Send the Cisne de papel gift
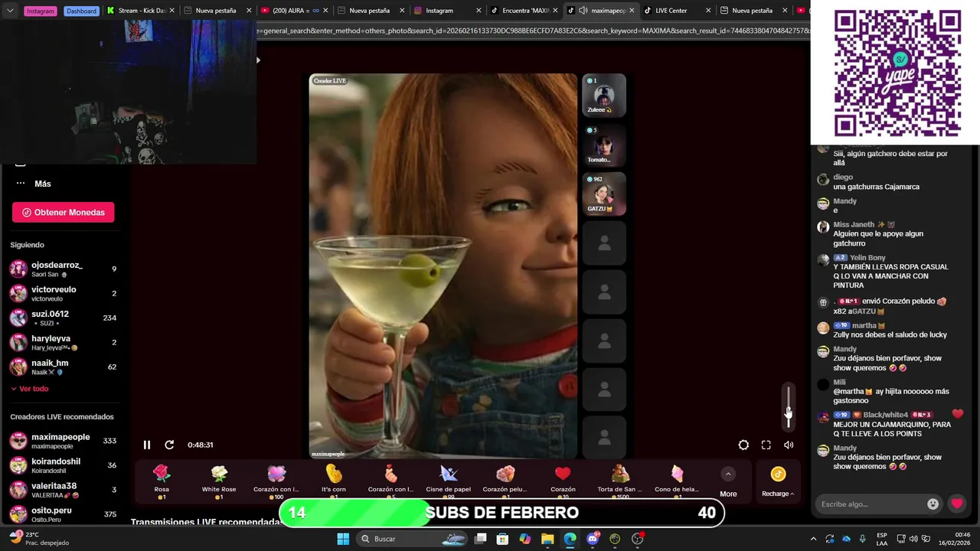The width and height of the screenshot is (980, 551). [x=449, y=481]
